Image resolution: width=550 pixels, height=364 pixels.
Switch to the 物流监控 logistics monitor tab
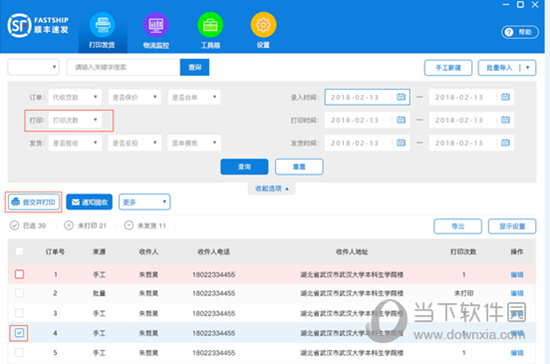pos(156,31)
